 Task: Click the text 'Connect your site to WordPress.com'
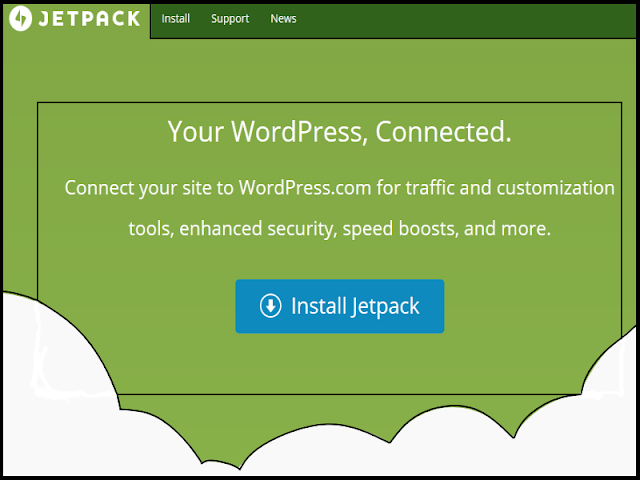[218, 188]
